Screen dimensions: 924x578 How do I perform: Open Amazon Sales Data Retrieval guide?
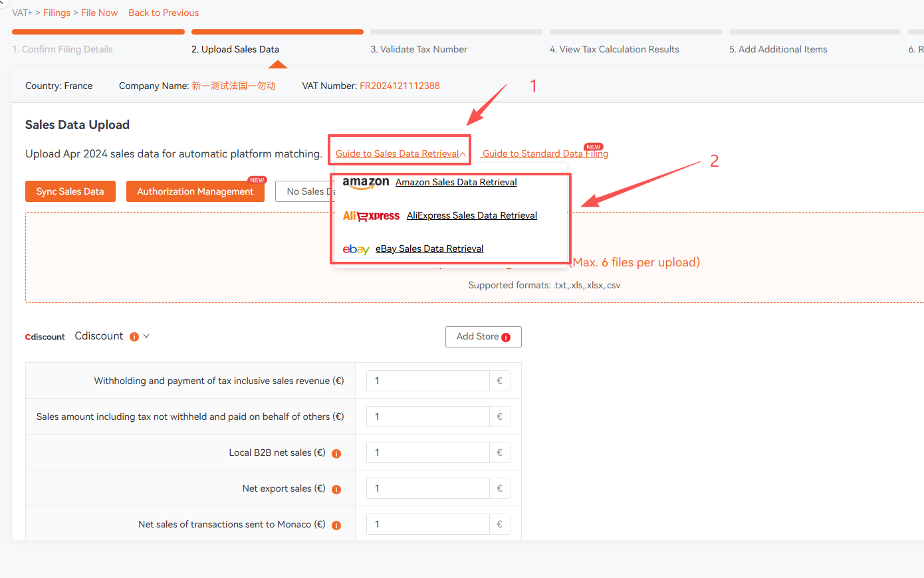[456, 182]
